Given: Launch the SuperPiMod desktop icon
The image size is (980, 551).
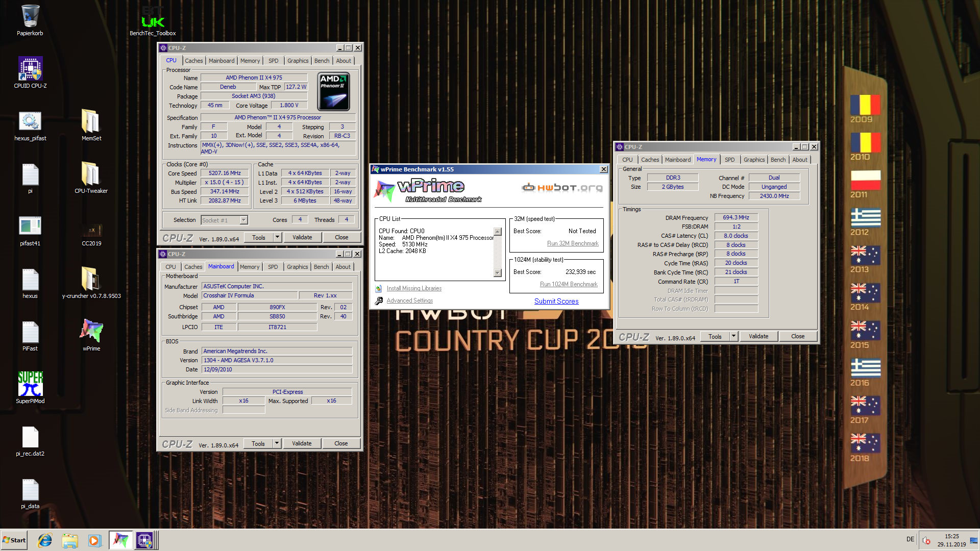Looking at the screenshot, I should point(30,388).
